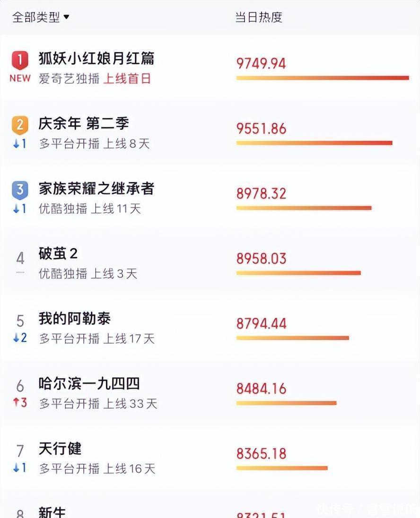Viewport: 420px width, 518px height.
Task: Click the down-1 arrow next to 天行健
Action: pos(19,467)
